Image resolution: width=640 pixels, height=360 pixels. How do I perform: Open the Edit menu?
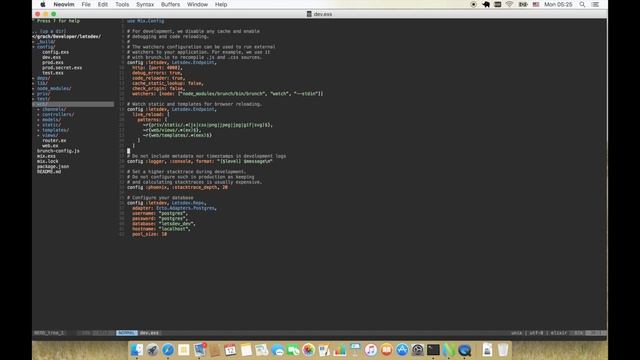[x=102, y=4]
